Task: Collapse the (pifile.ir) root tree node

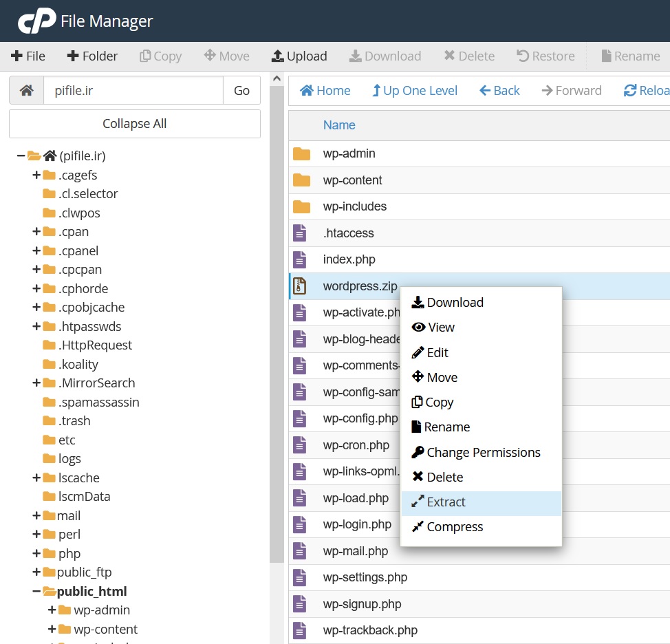Action: 21,155
